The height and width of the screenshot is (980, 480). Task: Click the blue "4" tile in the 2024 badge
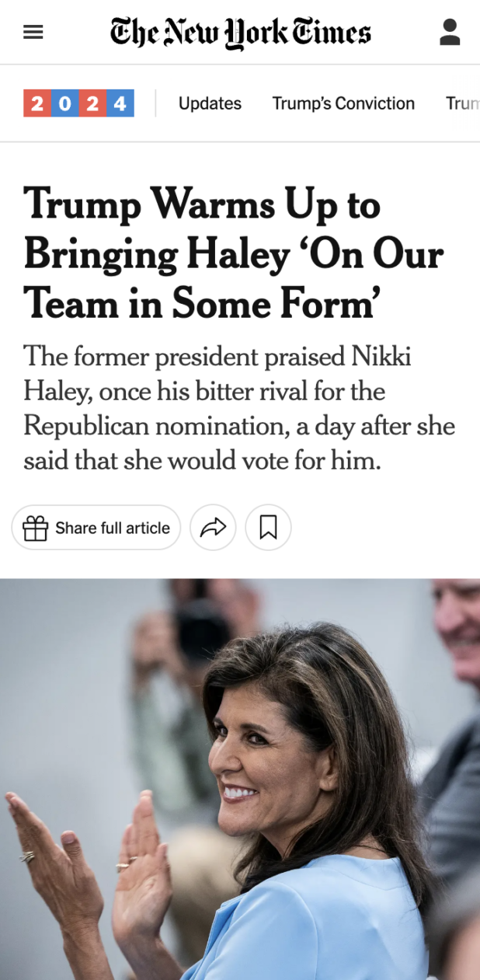(x=120, y=103)
